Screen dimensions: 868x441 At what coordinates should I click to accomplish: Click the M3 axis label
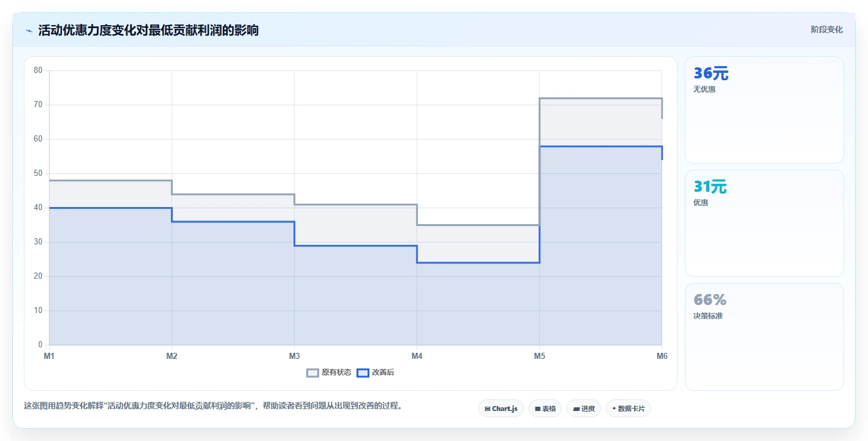294,356
